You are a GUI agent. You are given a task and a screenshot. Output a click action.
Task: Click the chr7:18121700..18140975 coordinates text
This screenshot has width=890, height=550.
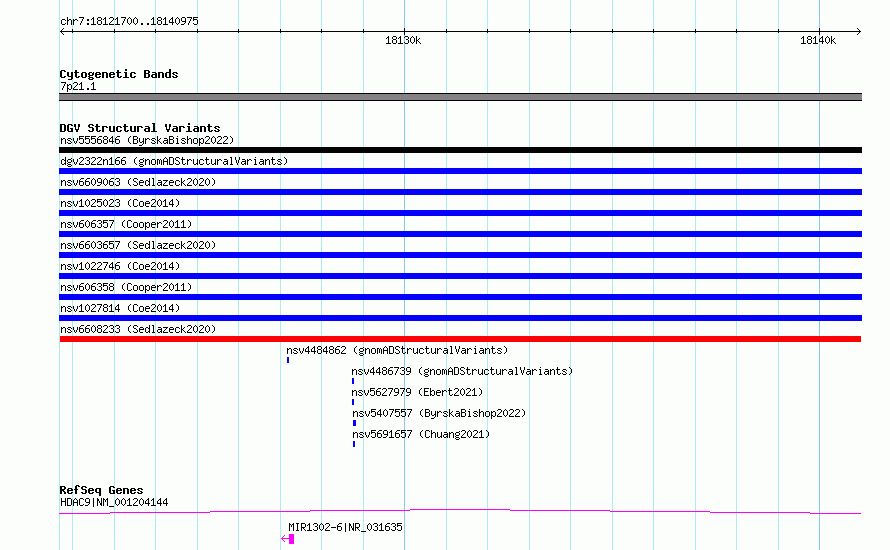tap(129, 22)
